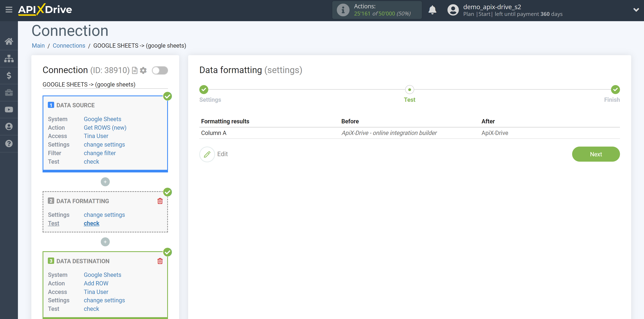The image size is (644, 319).
Task: Click the 'ApiX-Drive - online integration builder' value
Action: click(389, 133)
